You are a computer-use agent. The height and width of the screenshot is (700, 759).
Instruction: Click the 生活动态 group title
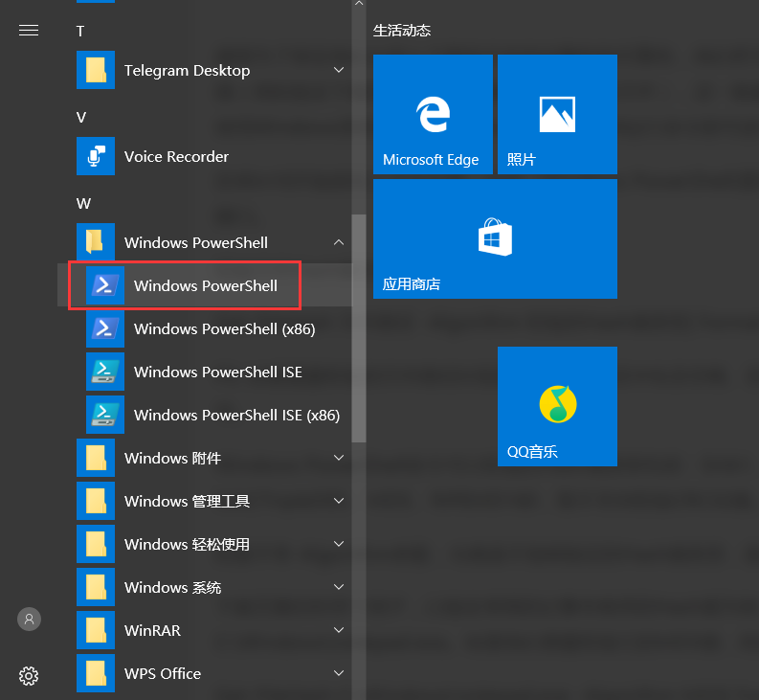[402, 31]
